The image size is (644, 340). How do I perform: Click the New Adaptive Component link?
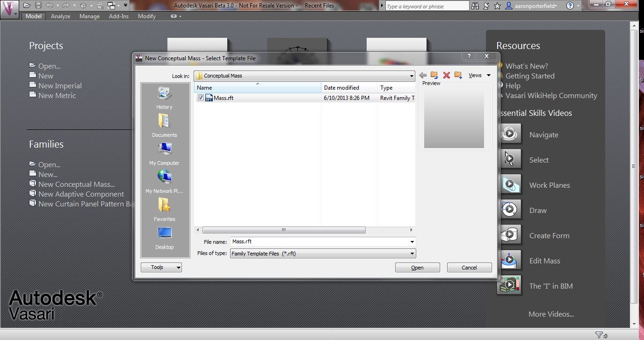coord(81,194)
